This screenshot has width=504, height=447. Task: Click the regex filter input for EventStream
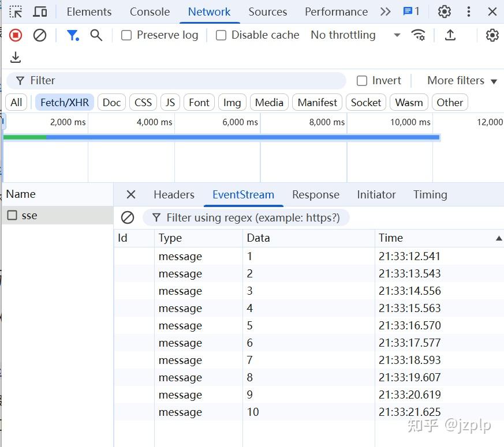coord(253,217)
